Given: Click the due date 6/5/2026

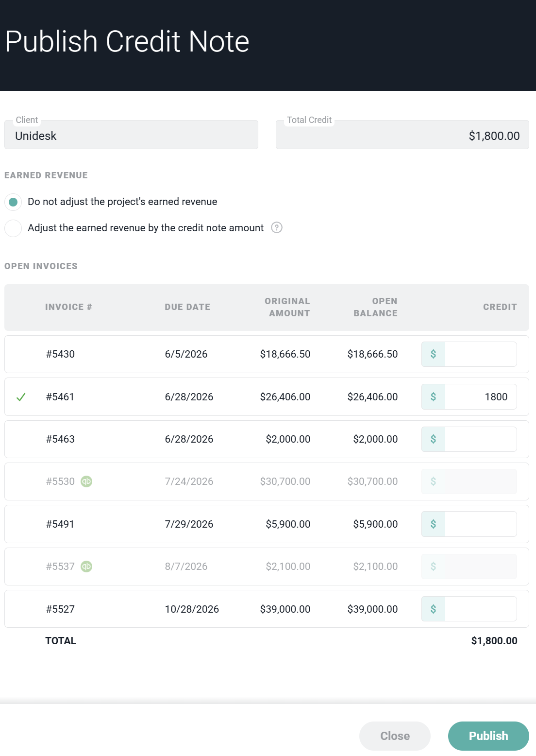Looking at the screenshot, I should point(186,354).
